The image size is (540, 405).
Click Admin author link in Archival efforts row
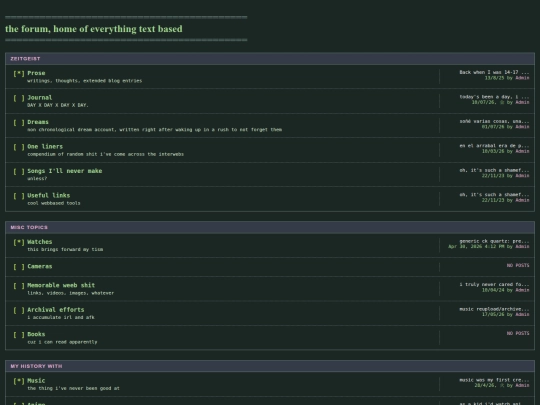522,314
